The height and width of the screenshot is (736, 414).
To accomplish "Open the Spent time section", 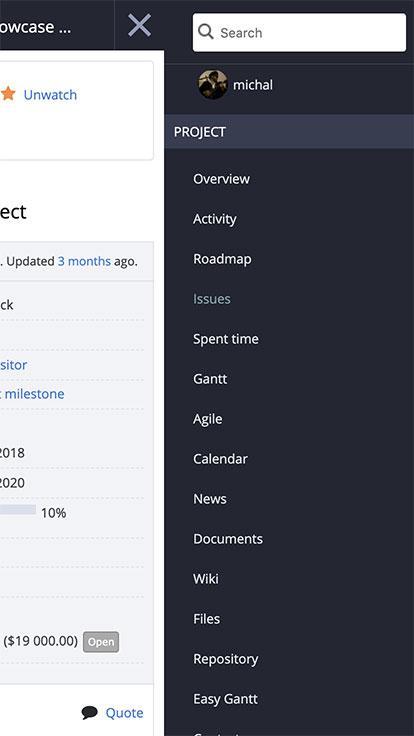I will pos(226,339).
